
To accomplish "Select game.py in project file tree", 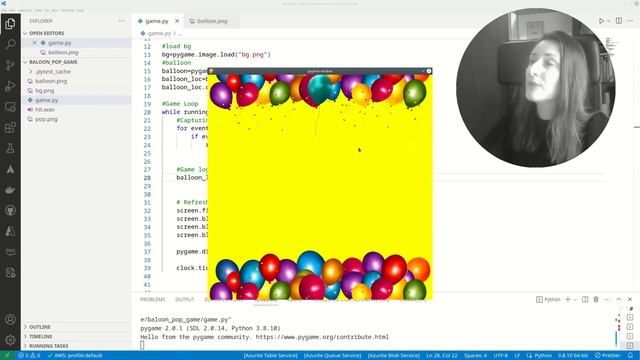I will click(47, 100).
